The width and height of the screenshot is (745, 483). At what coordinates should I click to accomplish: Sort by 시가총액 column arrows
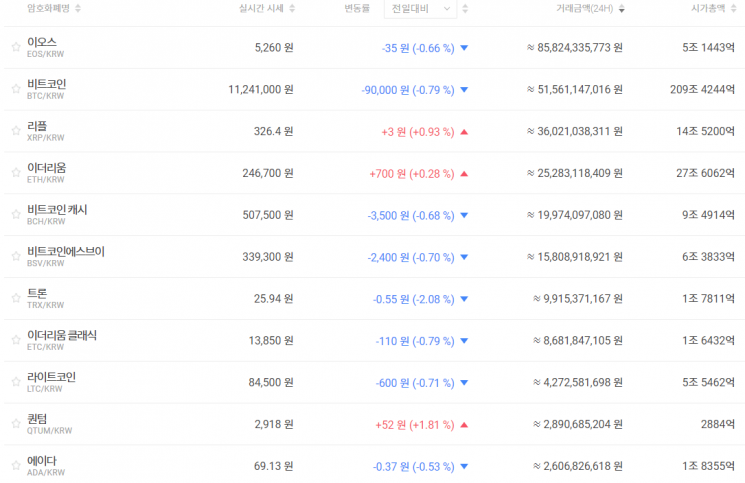pyautogui.click(x=734, y=9)
